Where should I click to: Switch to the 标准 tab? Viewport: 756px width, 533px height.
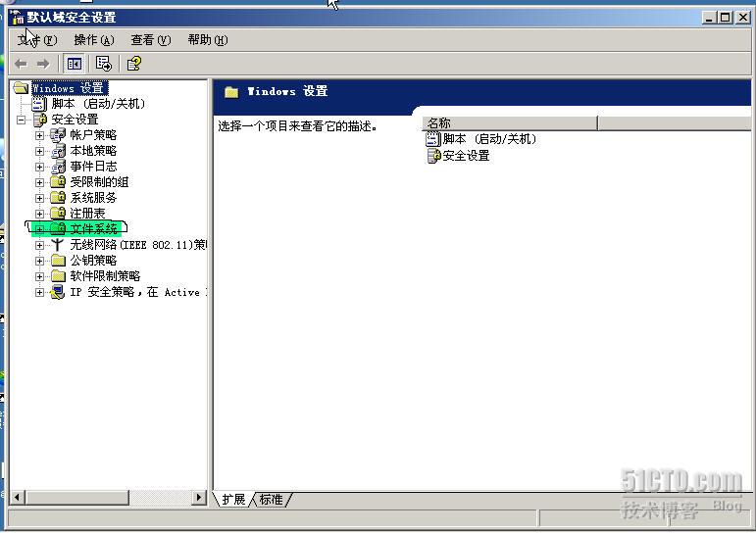(x=271, y=500)
